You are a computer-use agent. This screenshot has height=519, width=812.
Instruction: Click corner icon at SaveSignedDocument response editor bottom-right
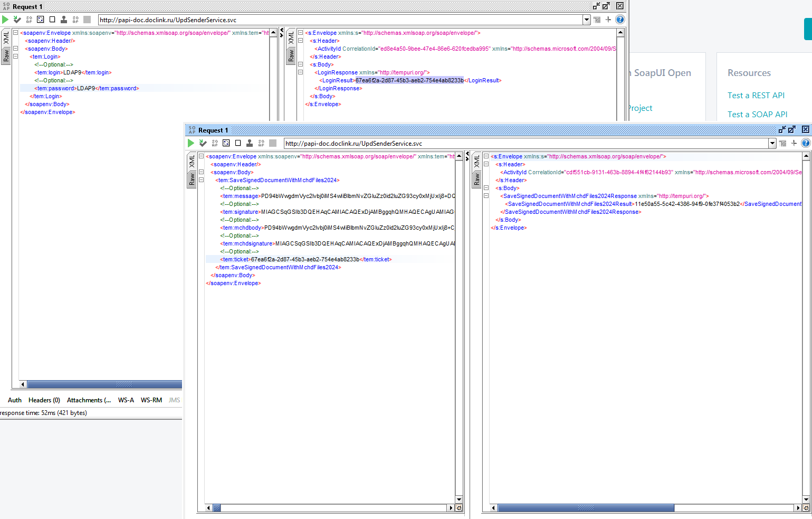[x=806, y=508]
